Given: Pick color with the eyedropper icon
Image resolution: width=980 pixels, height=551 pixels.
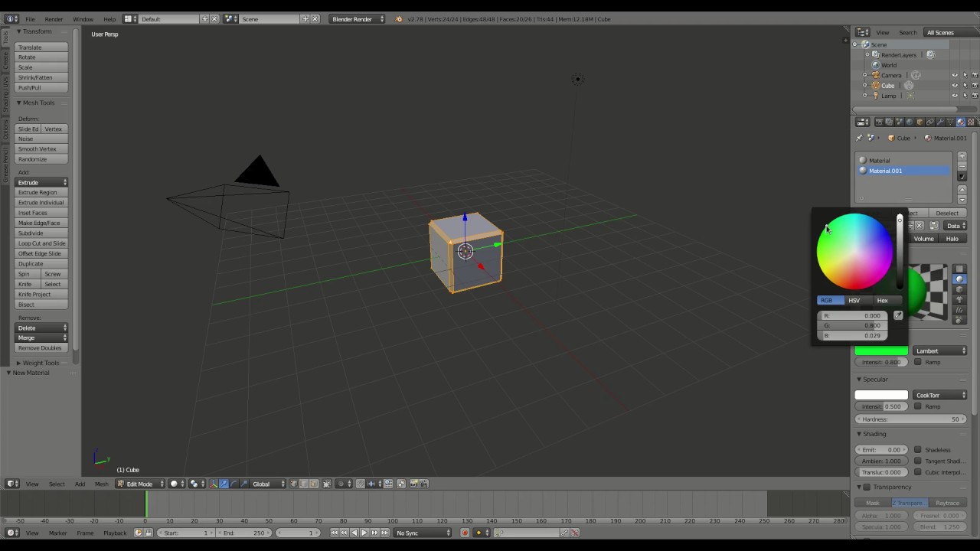Looking at the screenshot, I should tap(898, 315).
